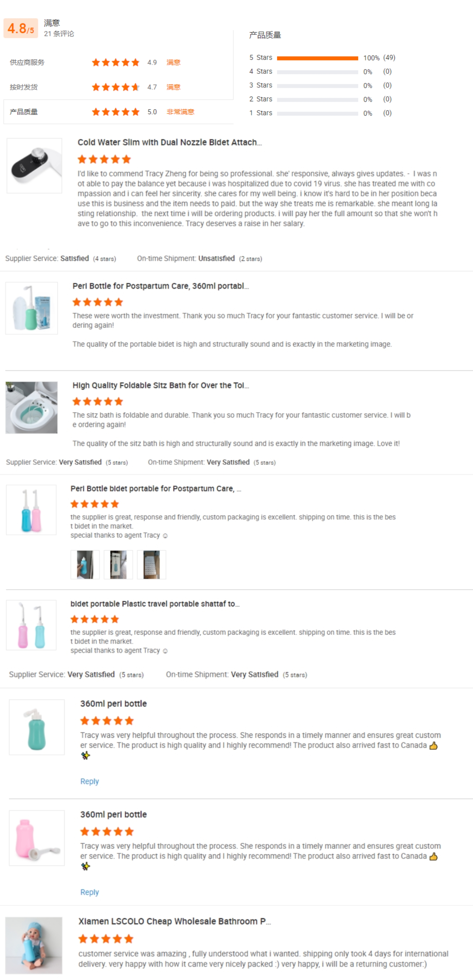Open the Cold Water Slim bidet thumbnail
This screenshot has height=980, width=473.
pos(34,166)
